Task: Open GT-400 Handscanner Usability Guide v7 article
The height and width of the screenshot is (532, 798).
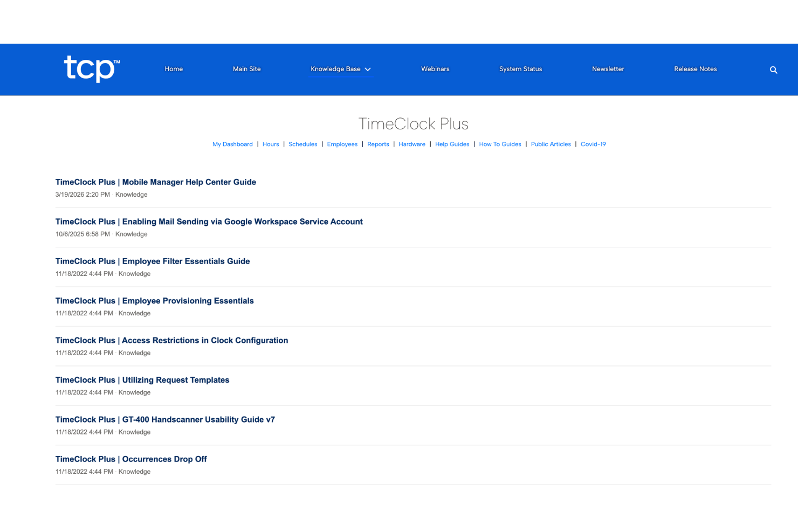Action: [x=165, y=419]
